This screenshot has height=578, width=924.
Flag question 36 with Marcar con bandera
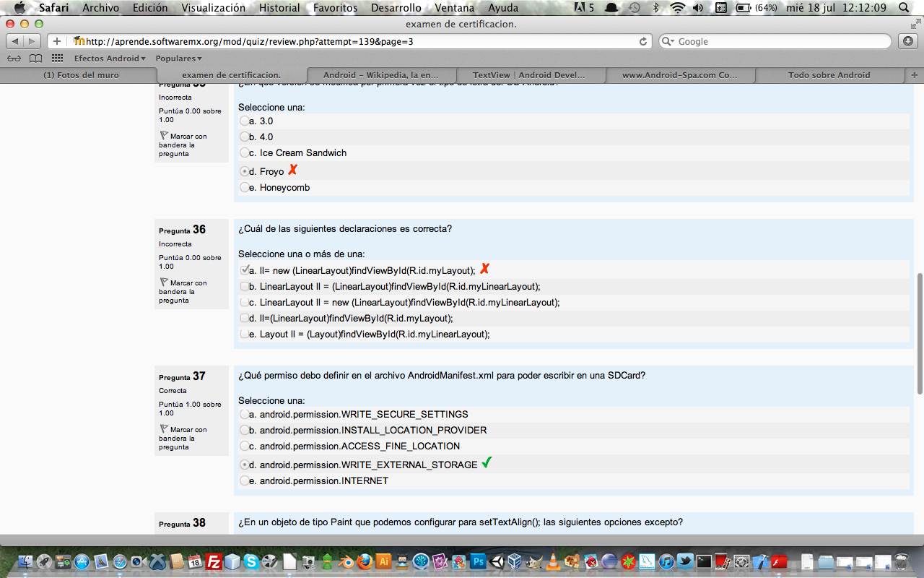click(x=183, y=291)
